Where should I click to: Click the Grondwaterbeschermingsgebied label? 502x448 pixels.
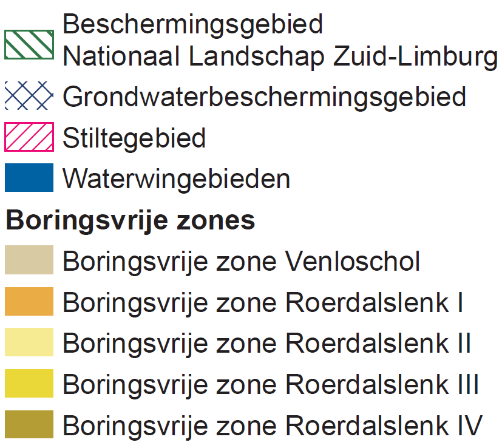(265, 98)
